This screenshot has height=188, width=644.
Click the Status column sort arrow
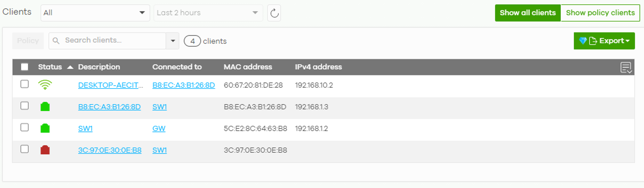point(70,67)
